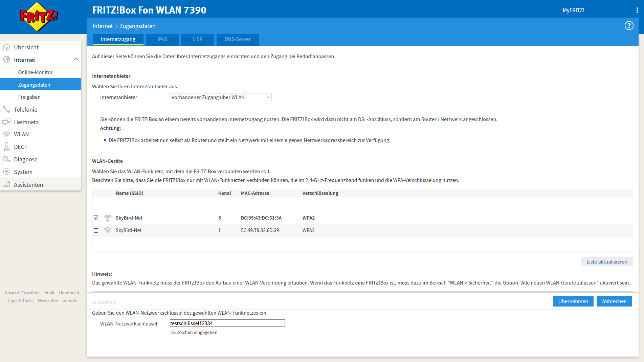Screen dimensions: 644x362
Task: Open the WLAN menu entry
Action: point(21,134)
